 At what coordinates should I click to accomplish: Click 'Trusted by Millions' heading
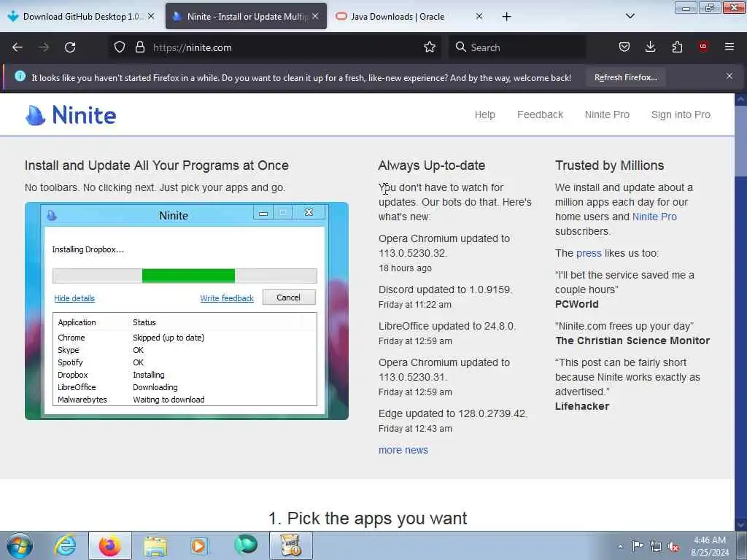coord(609,166)
